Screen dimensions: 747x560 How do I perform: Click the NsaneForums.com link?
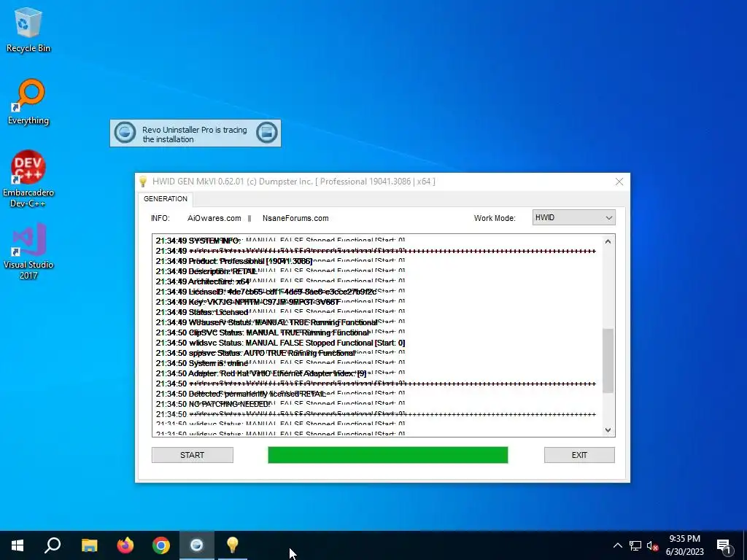[295, 218]
